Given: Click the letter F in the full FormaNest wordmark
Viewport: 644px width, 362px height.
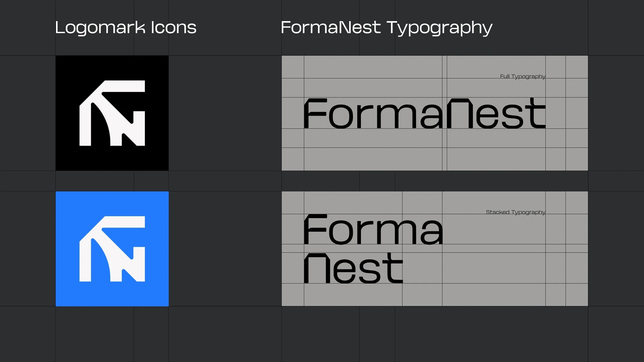Looking at the screenshot, I should tap(315, 113).
